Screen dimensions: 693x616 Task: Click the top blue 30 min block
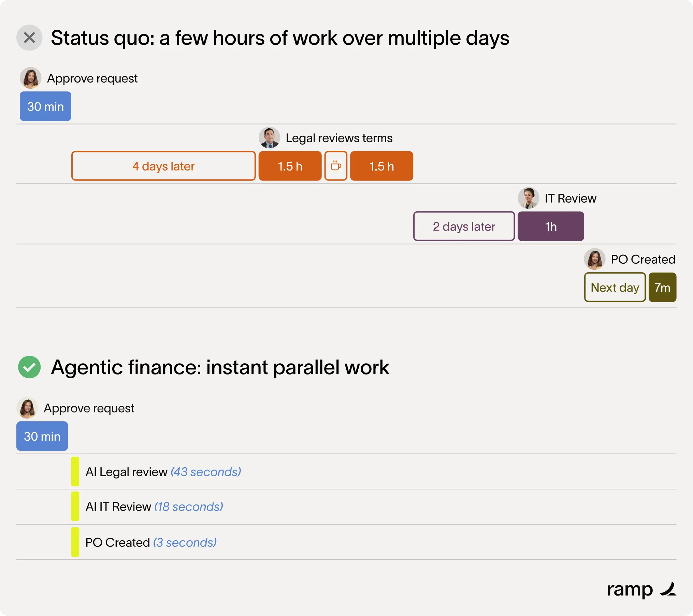pyautogui.click(x=45, y=106)
